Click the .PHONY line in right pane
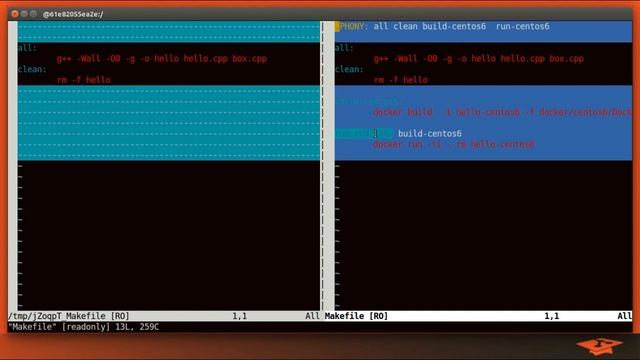The image size is (640, 360). [442, 27]
